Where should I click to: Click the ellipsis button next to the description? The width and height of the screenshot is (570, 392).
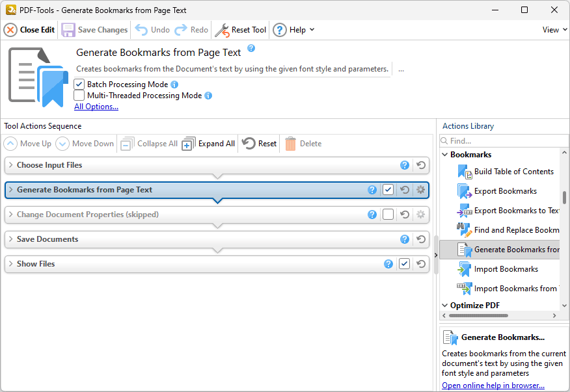click(x=401, y=70)
